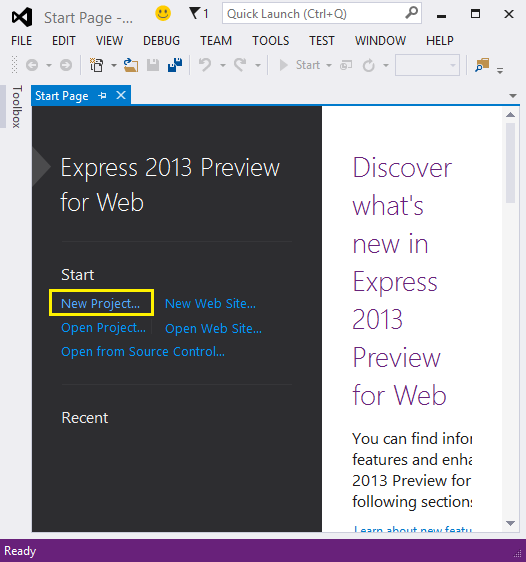The image size is (526, 562).
Task: Click the Find in Files icon
Action: coord(482,65)
